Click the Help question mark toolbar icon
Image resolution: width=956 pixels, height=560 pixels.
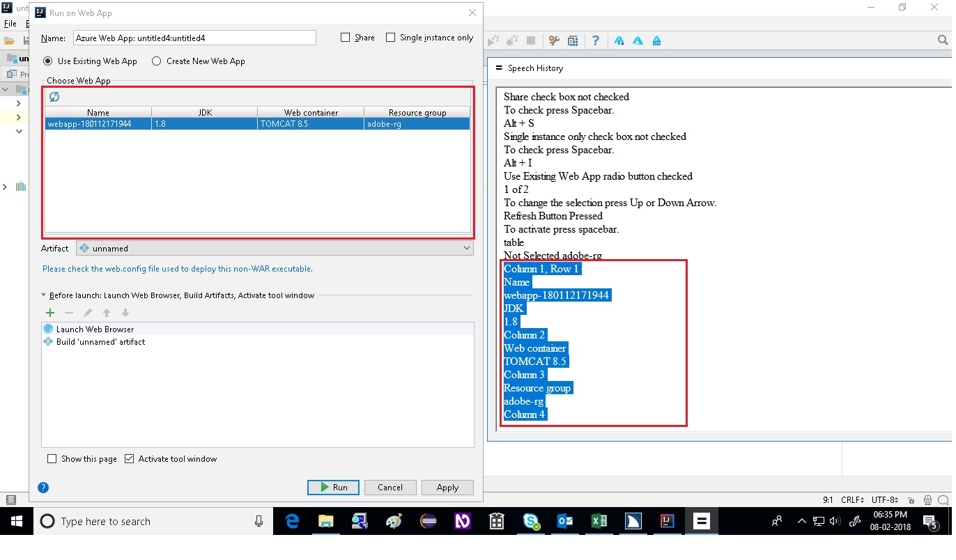coord(595,40)
